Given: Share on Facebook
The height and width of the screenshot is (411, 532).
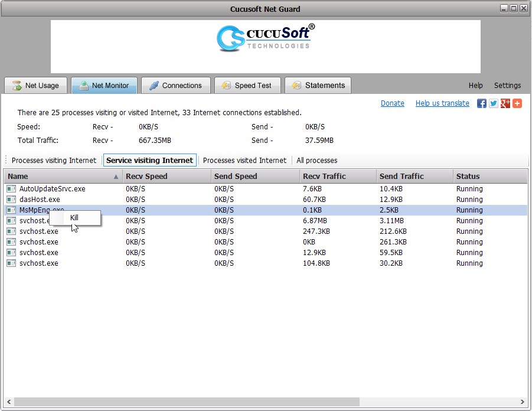Looking at the screenshot, I should pos(482,103).
